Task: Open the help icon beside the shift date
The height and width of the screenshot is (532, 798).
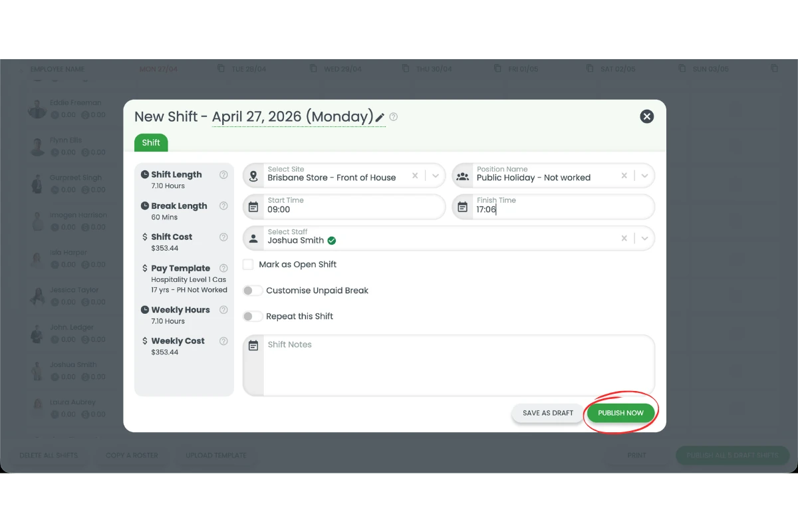Action: click(394, 117)
